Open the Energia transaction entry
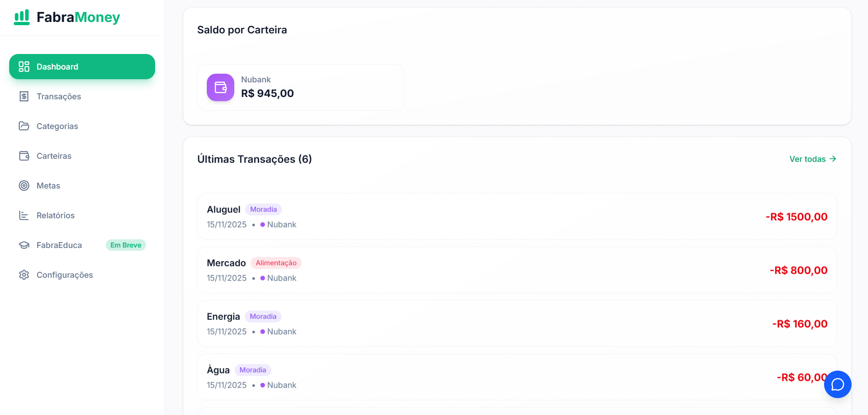This screenshot has height=415, width=868. pos(516,323)
